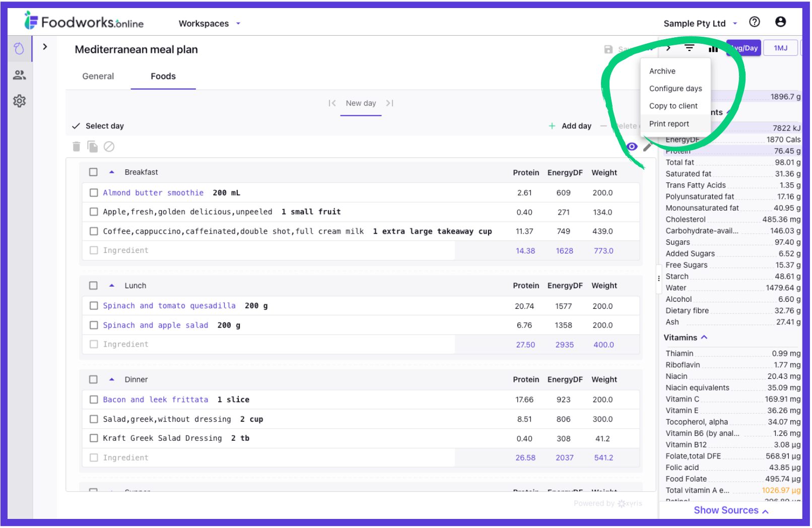The width and height of the screenshot is (812, 528).
Task: Open the Workspaces dropdown
Action: 210,24
